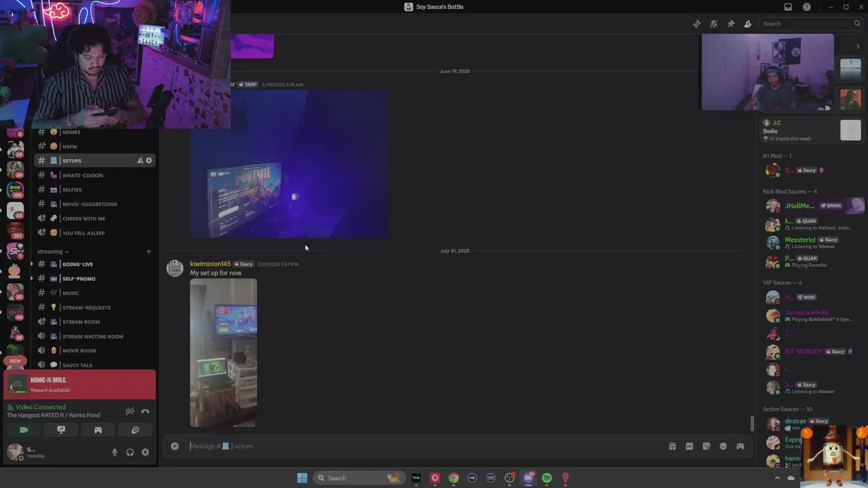Viewport: 868px width, 488px height.
Task: Join the YOU FELL ASLEEP voice channel
Action: coord(95,233)
